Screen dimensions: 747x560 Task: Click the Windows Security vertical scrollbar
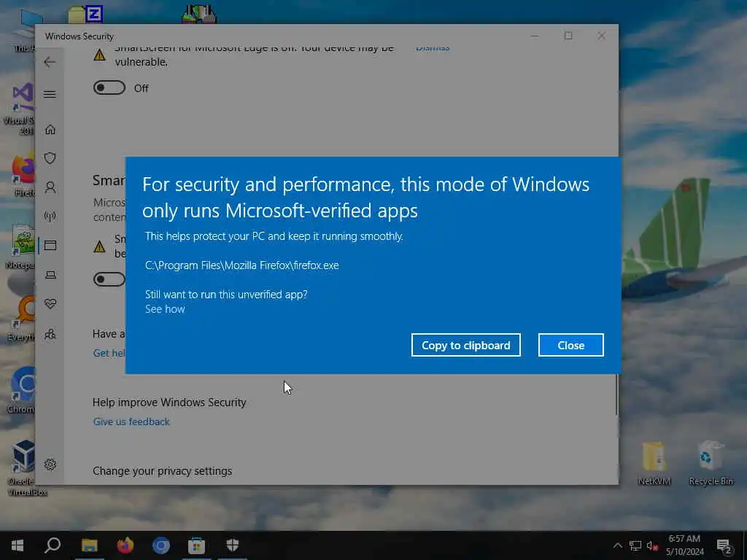point(616,393)
